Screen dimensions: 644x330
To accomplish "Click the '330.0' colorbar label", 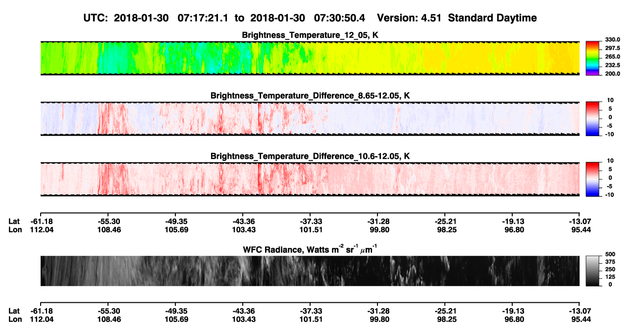I will (613, 40).
